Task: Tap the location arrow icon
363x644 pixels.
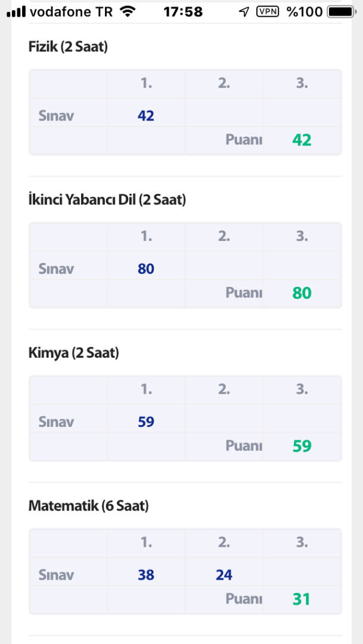Action: (243, 12)
